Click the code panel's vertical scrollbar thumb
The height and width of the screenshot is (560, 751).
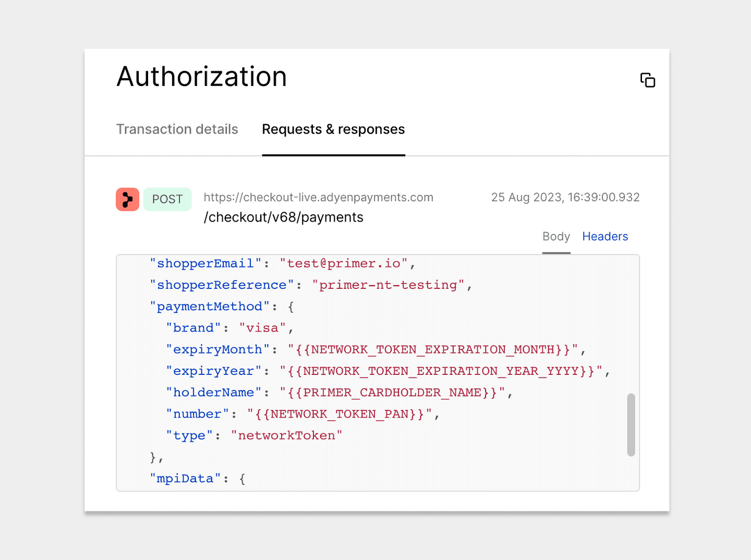point(631,425)
